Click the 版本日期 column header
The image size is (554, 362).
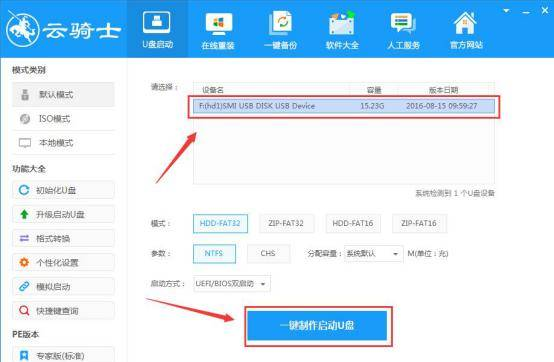(443, 90)
